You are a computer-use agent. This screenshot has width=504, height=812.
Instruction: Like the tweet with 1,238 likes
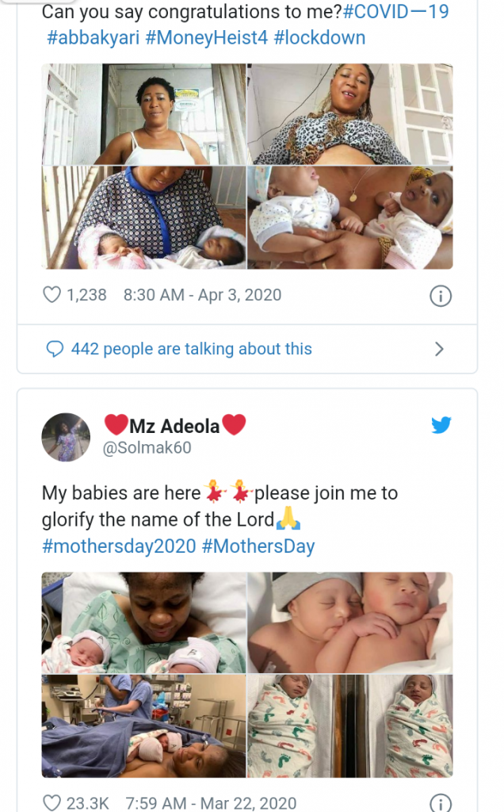pos(52,296)
